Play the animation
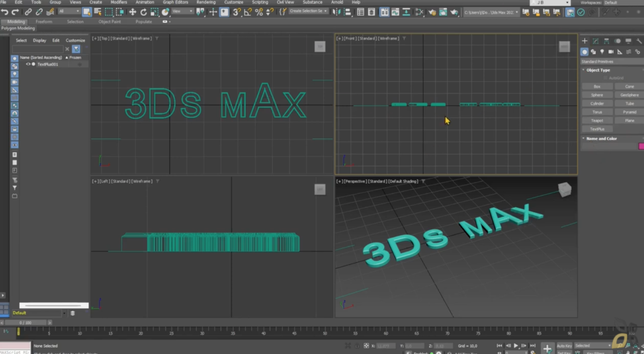This screenshot has height=354, width=644. coord(516,346)
